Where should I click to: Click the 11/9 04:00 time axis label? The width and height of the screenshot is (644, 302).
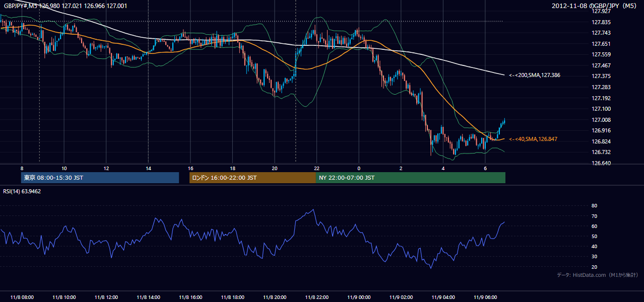[x=442, y=297]
